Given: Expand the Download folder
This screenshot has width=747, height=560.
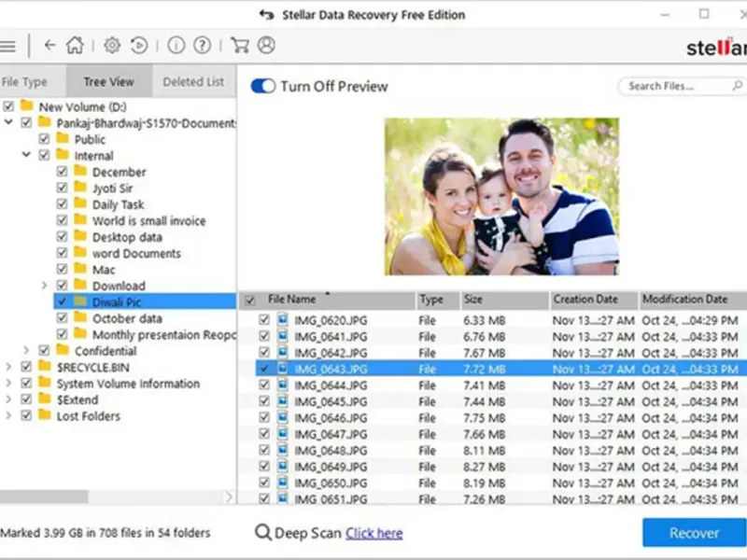Looking at the screenshot, I should (44, 286).
